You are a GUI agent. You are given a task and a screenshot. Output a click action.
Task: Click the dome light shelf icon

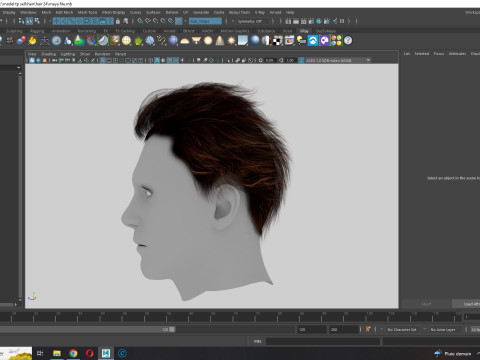pyautogui.click(x=184, y=41)
